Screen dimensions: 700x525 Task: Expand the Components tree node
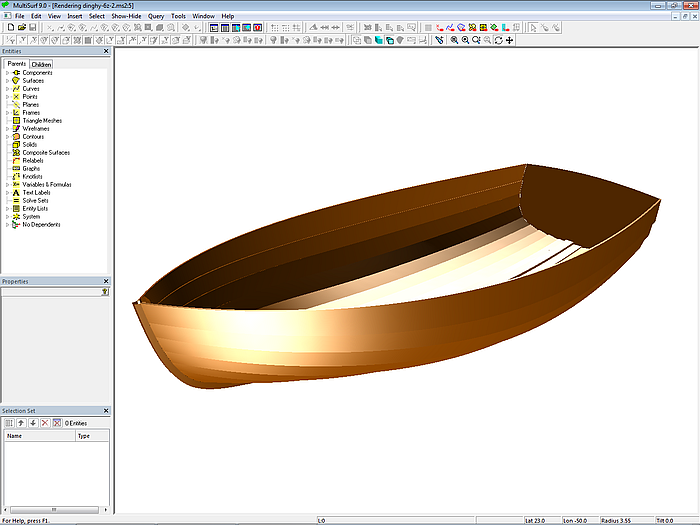pos(7,73)
